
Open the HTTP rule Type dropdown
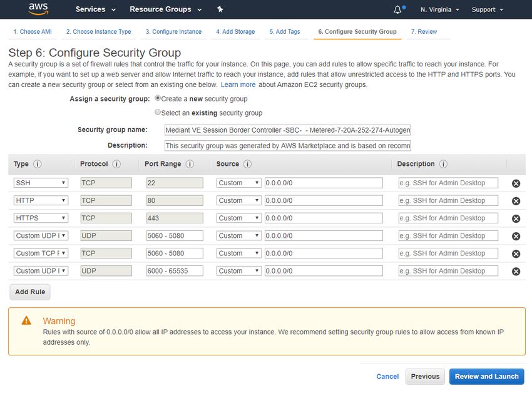tap(41, 201)
